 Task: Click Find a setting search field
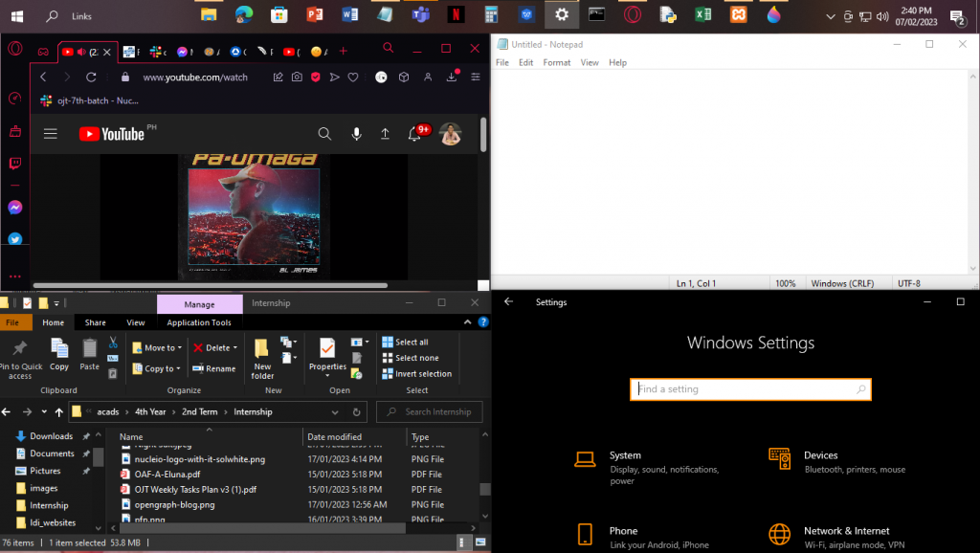point(750,389)
